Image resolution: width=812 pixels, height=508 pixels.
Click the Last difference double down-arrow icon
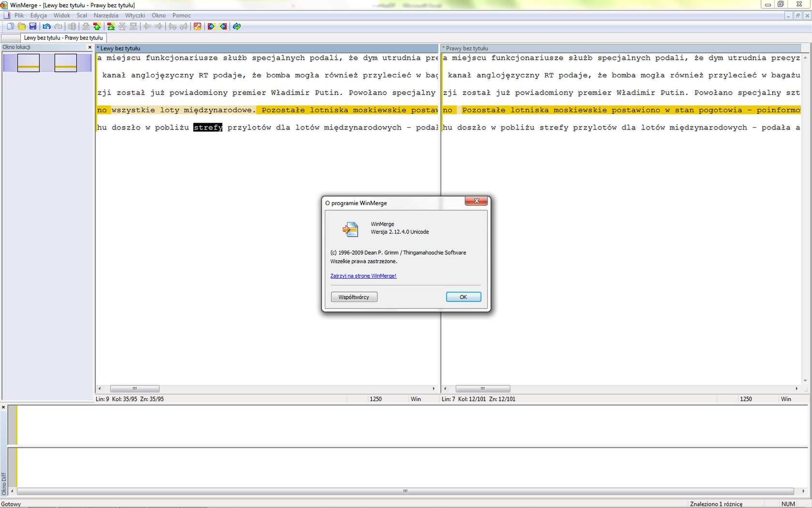[133, 27]
